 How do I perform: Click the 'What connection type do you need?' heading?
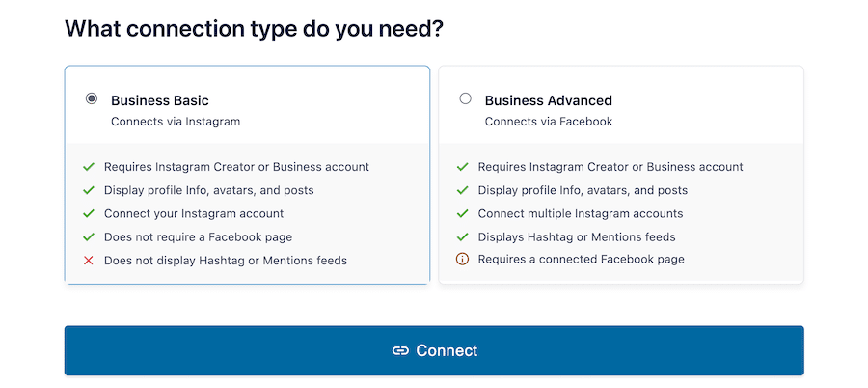click(x=254, y=29)
